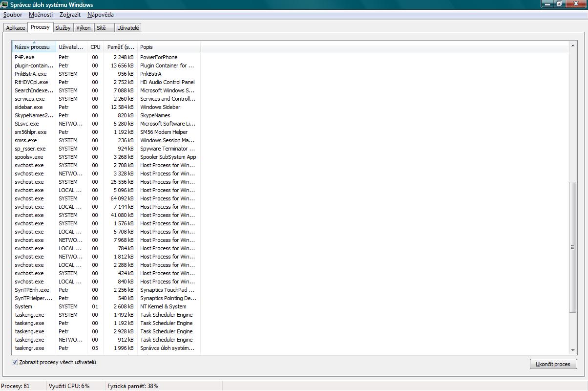Select the RtHDVCpl.exe process
This screenshot has height=391, width=588.
coord(106,82)
